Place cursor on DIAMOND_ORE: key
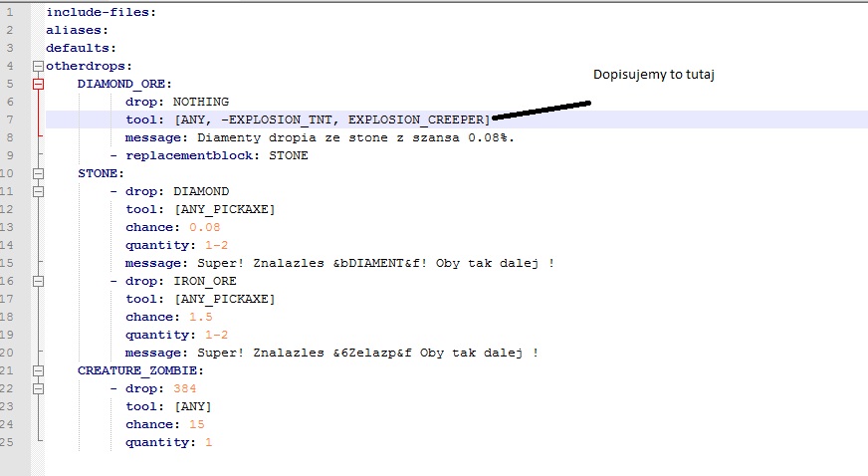This screenshot has height=476, width=868. (x=124, y=84)
